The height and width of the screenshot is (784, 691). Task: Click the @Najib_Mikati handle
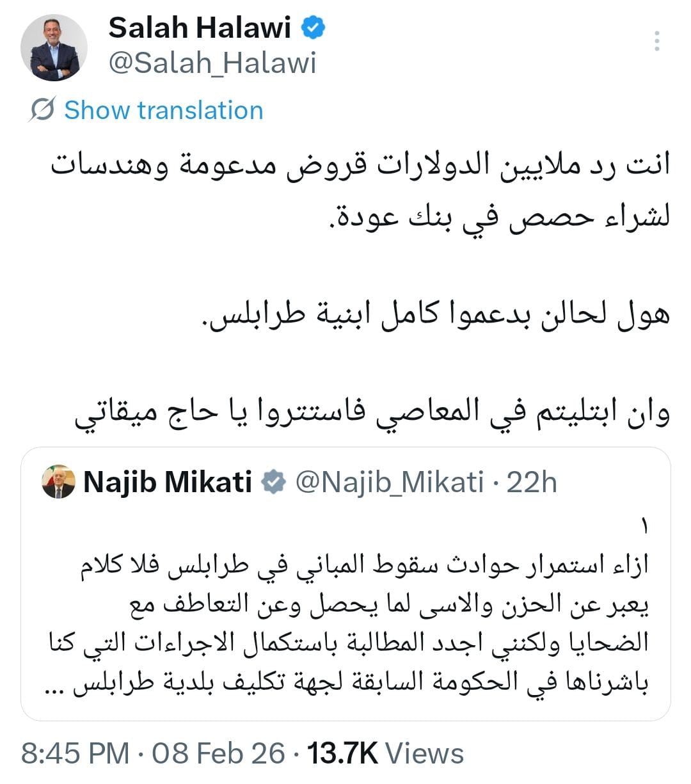coord(390,483)
